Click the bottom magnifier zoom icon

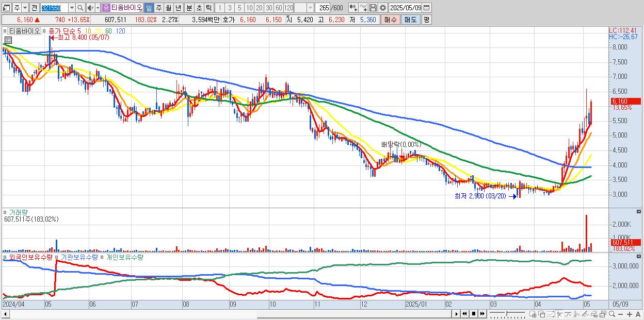[x=612, y=314]
